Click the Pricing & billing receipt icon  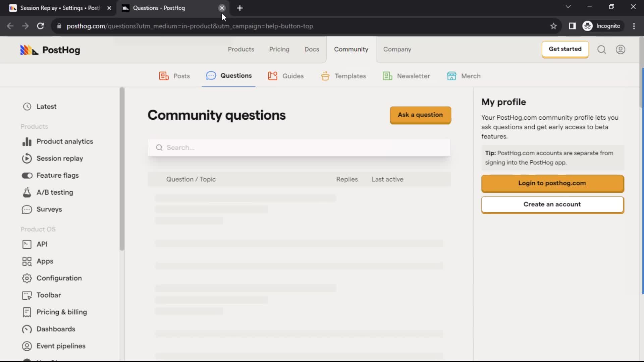pyautogui.click(x=27, y=312)
